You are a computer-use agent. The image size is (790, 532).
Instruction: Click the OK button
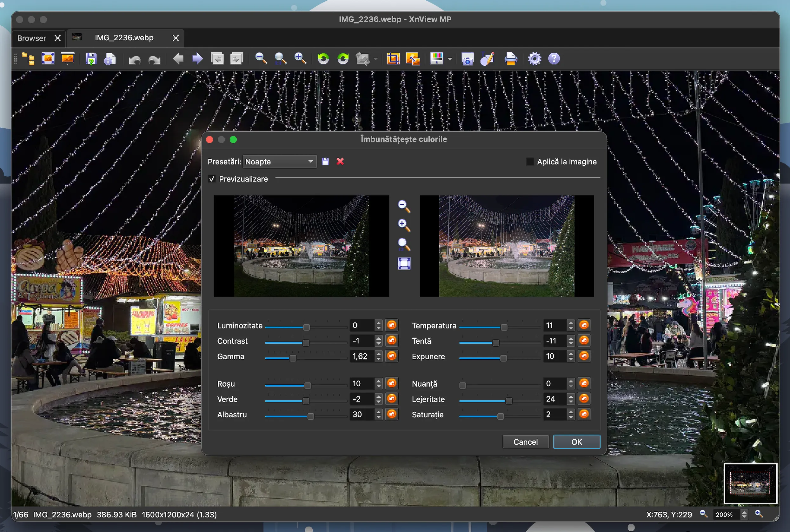tap(576, 442)
